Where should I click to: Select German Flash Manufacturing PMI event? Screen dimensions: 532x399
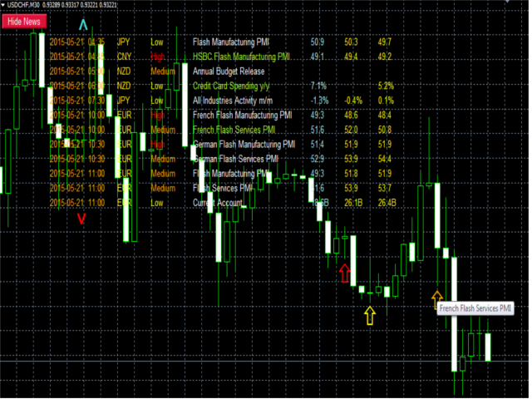(x=244, y=144)
